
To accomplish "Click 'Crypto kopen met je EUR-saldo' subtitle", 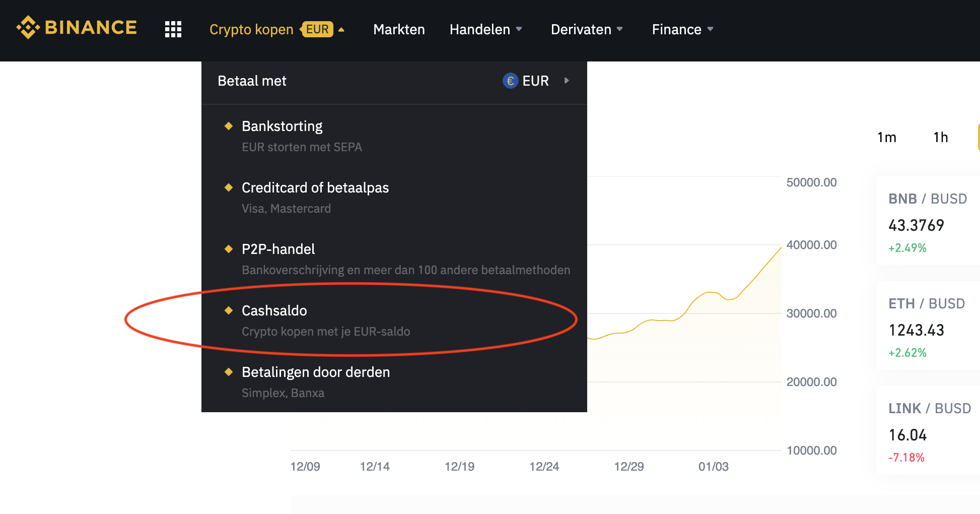I will point(326,332).
